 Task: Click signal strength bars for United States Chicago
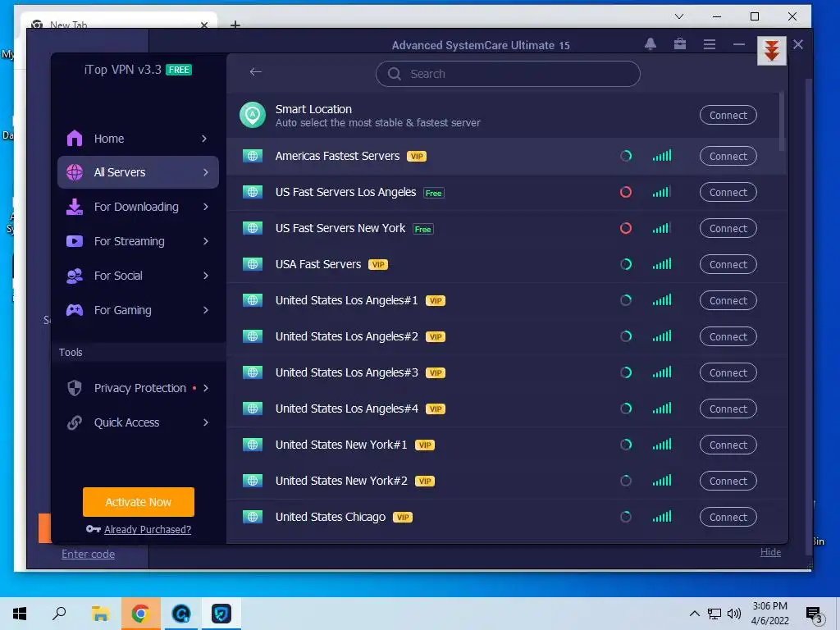click(662, 517)
